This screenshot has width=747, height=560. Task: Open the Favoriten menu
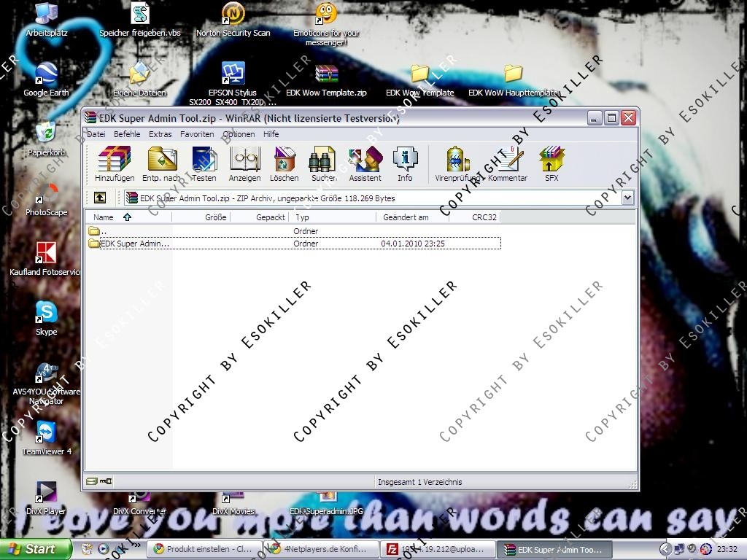[x=197, y=134]
